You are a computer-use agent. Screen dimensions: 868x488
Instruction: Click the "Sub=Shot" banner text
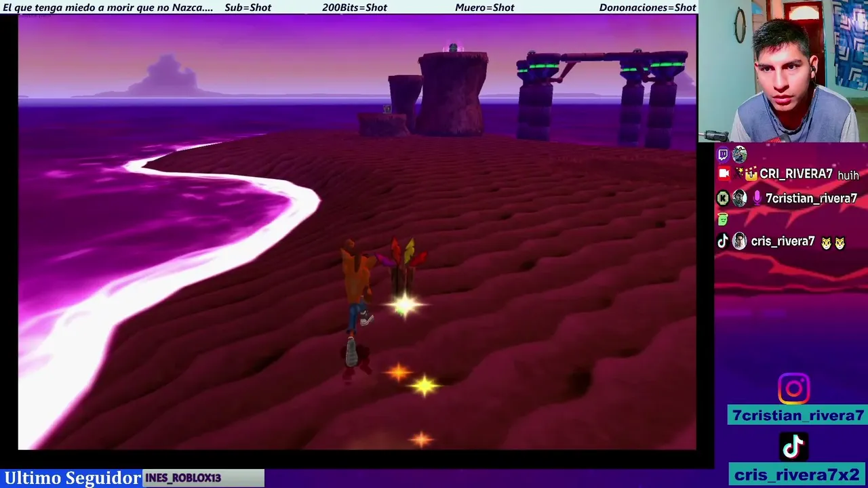tap(248, 7)
